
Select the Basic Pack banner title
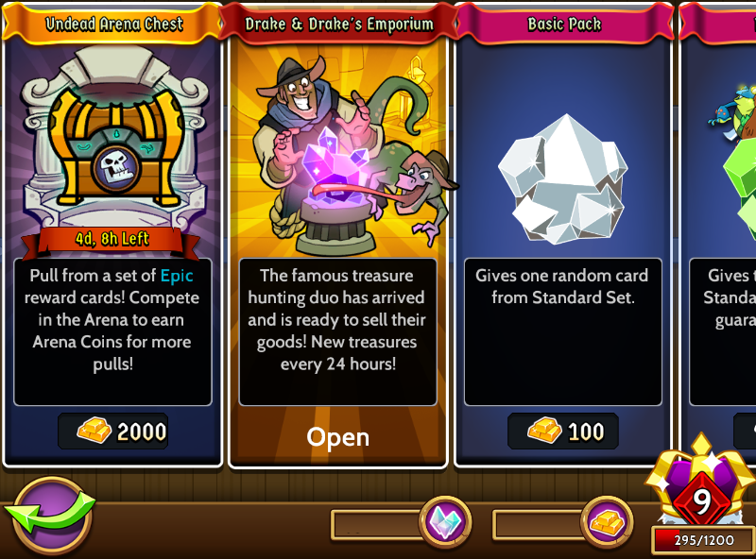click(x=564, y=24)
